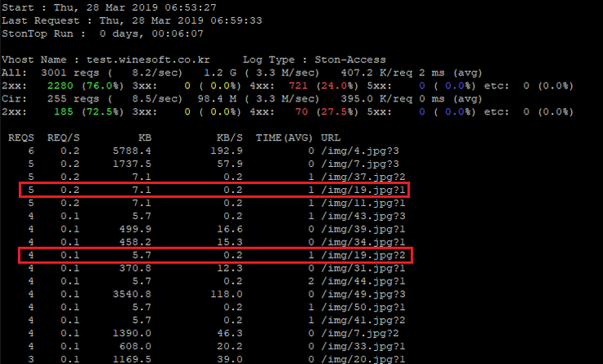
Task: Click TIME value 2 for /img/44.jpg?1
Action: pos(311,281)
